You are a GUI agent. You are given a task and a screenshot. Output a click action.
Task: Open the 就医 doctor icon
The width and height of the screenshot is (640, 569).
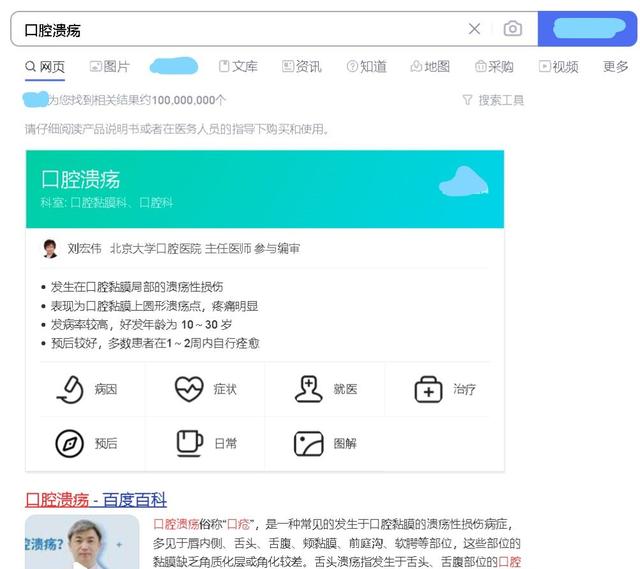(x=309, y=389)
